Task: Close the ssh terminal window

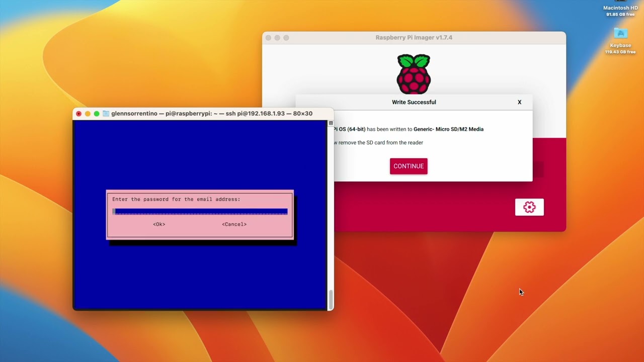Action: [78, 114]
